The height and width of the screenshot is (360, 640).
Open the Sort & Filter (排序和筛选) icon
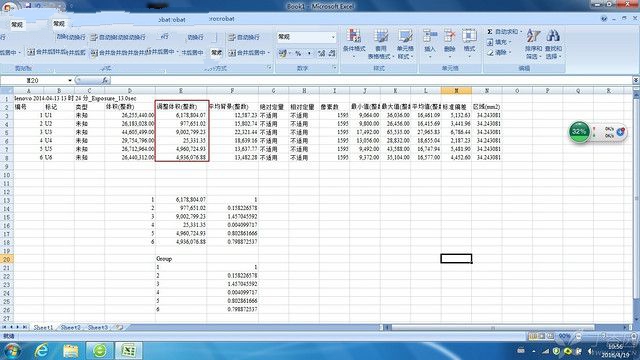(x=533, y=44)
